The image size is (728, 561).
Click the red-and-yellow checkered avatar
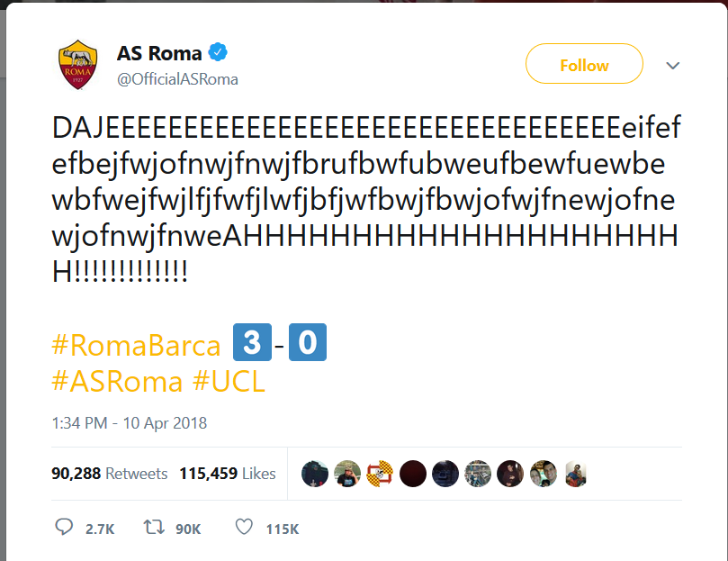click(x=380, y=474)
